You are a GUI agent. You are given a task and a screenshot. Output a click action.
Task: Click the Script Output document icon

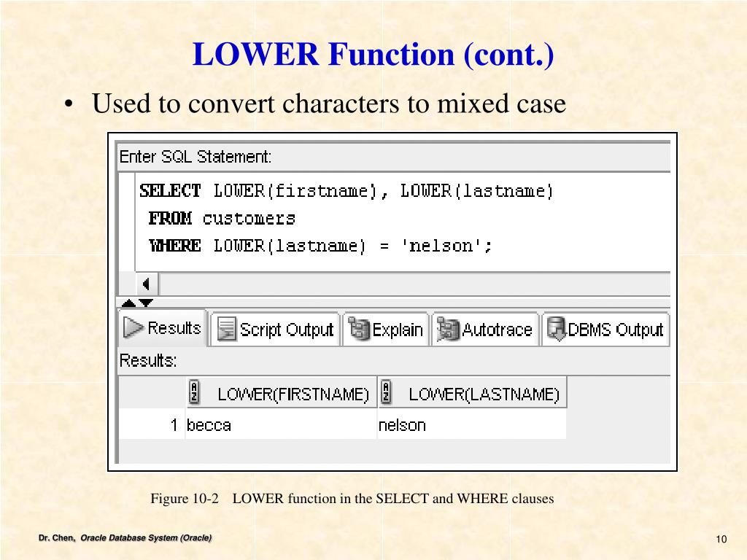pos(226,329)
